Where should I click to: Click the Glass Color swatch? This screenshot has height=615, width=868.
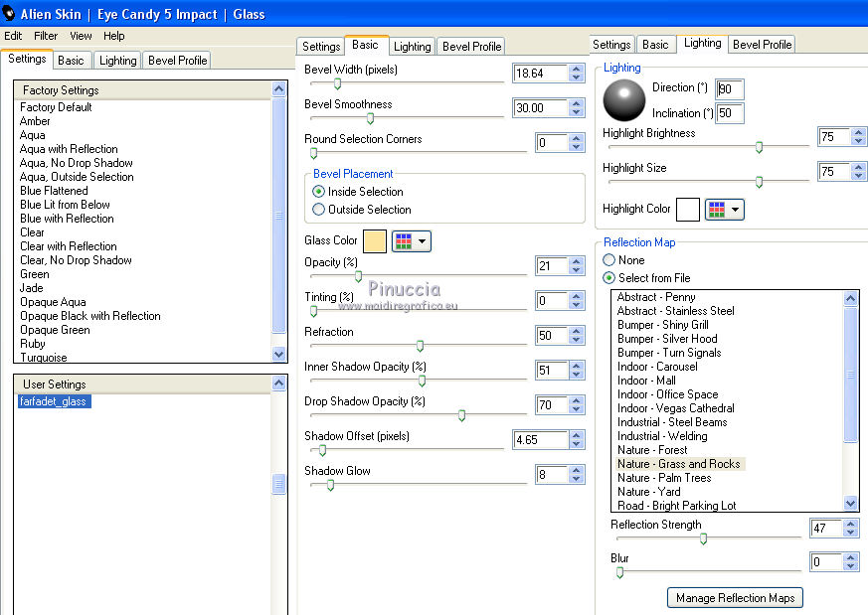[x=375, y=241]
